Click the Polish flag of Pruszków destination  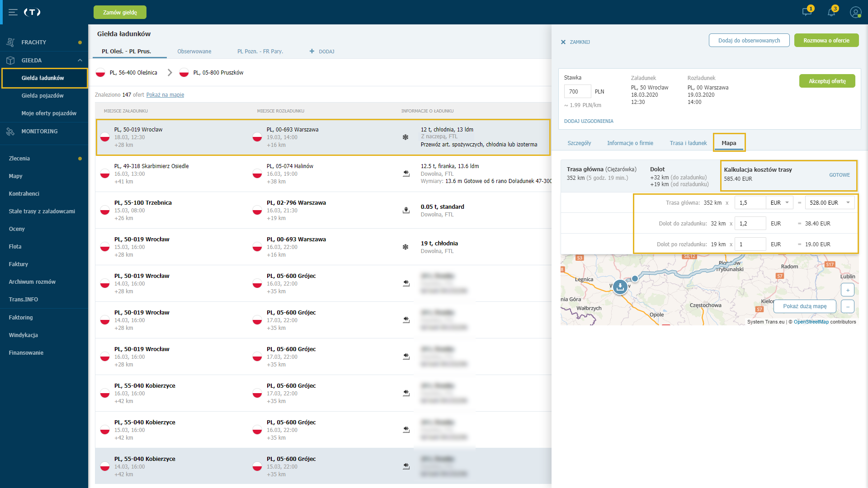click(x=184, y=73)
